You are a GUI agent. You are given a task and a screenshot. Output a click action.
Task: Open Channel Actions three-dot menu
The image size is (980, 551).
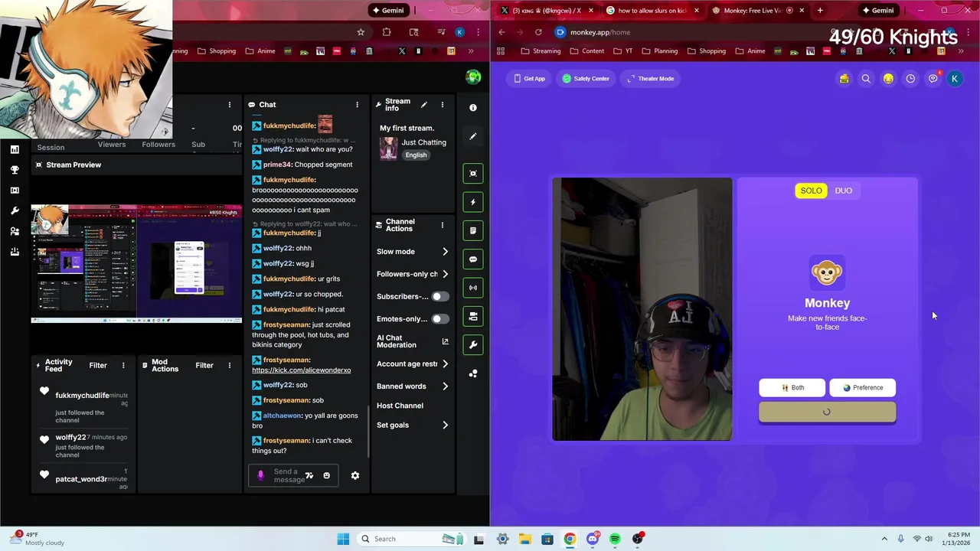click(442, 225)
